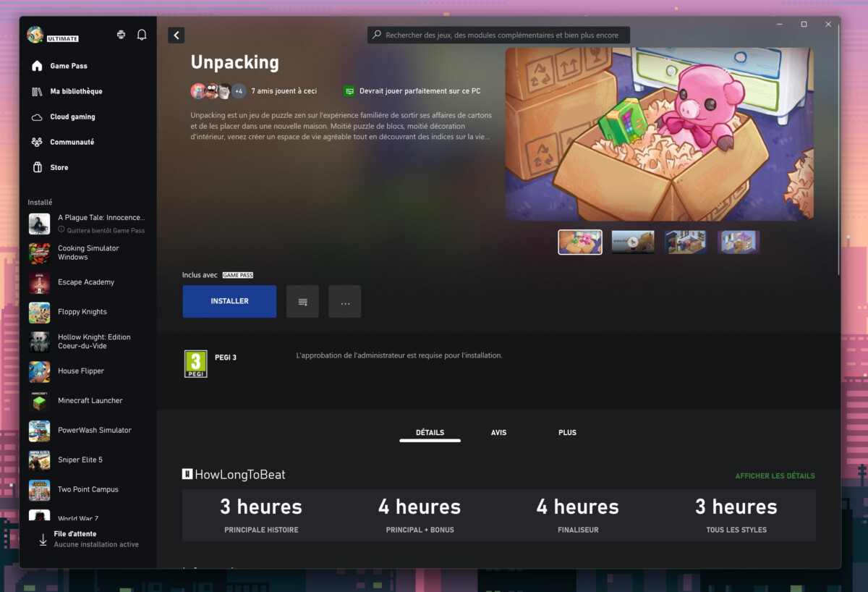The image size is (868, 592).
Task: Select Cooking Simulator Windows game icon
Action: 40,253
